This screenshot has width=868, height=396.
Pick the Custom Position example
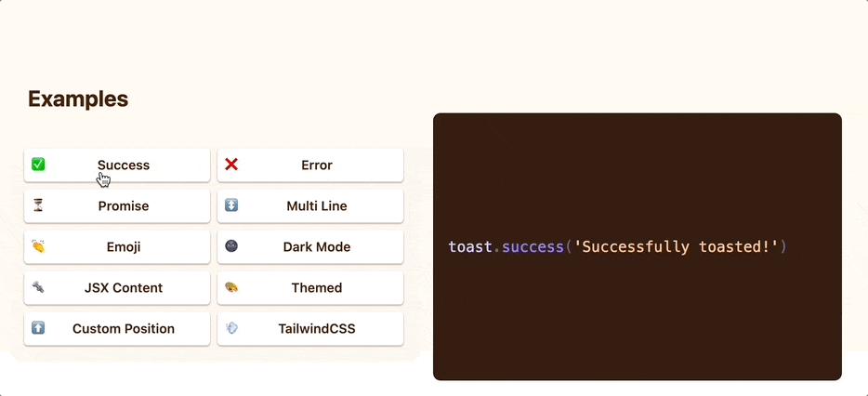124,329
